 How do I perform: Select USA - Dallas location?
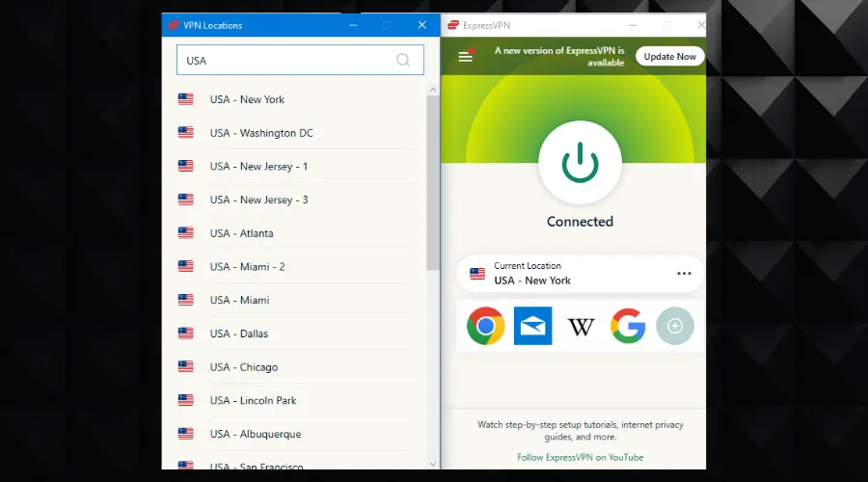pyautogui.click(x=295, y=334)
